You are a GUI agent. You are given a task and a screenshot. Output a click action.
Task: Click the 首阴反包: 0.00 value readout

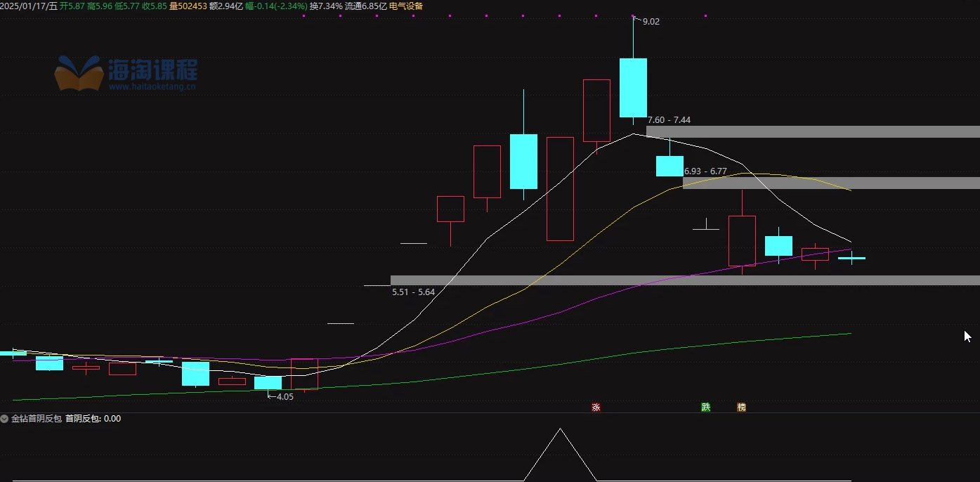click(x=93, y=419)
